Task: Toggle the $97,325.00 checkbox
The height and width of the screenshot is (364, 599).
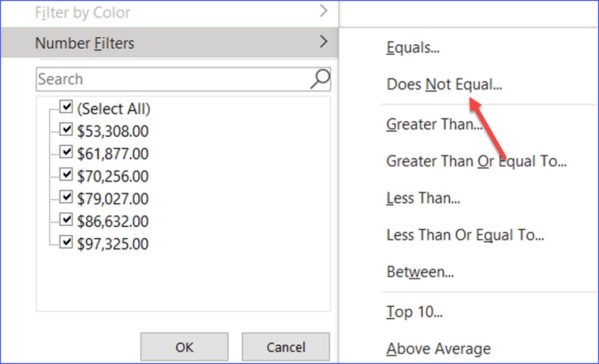Action: [x=65, y=242]
